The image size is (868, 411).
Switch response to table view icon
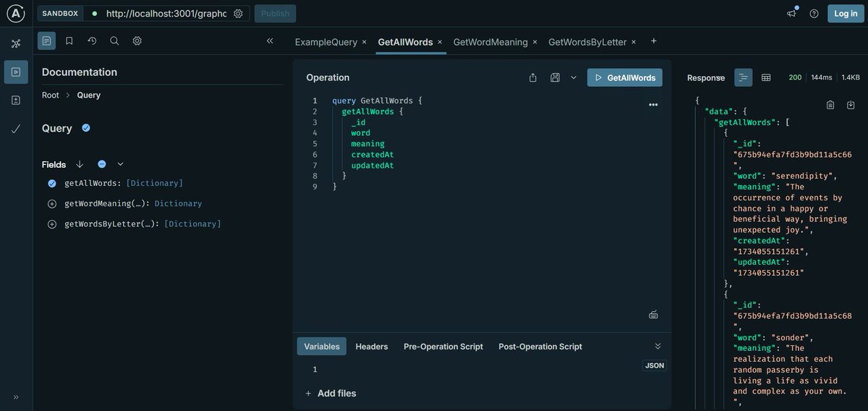(x=766, y=77)
